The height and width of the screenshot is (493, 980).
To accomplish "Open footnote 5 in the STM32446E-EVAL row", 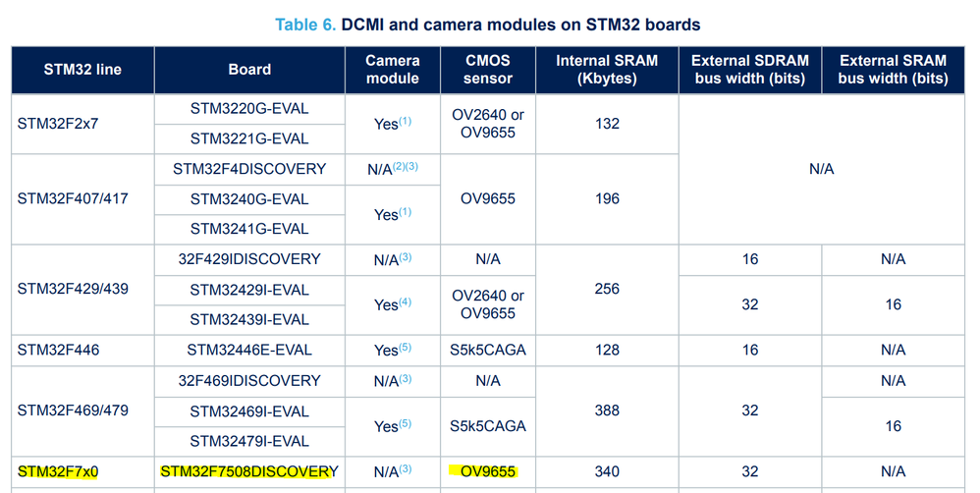I will pos(406,348).
